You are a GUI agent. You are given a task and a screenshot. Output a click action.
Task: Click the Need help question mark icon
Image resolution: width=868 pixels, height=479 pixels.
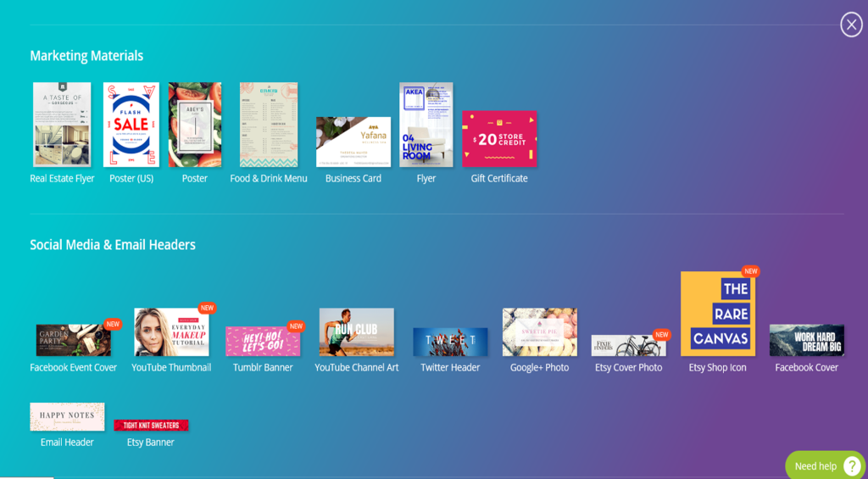click(x=850, y=466)
